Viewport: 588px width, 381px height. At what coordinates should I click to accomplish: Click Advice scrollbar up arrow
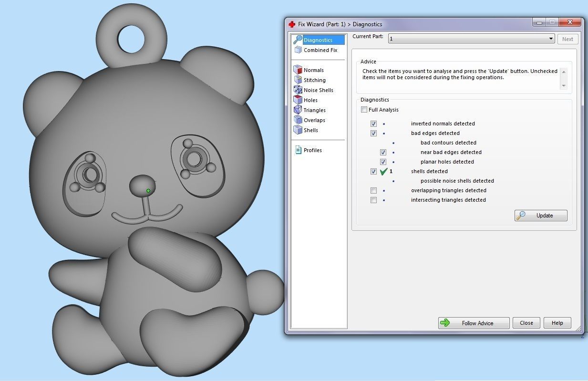(x=564, y=72)
